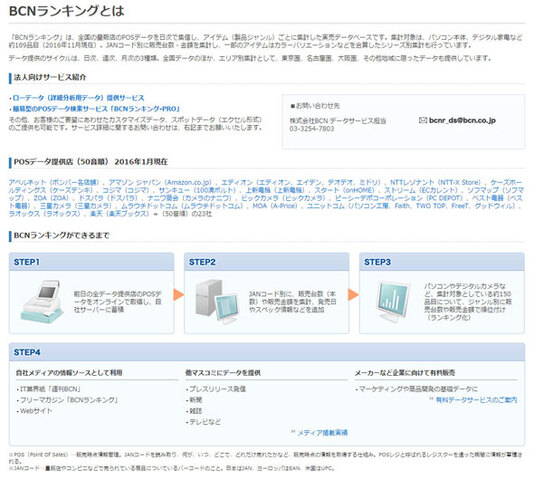Viewport: 534px width, 480px height.
Task: Open the ユニットコム (パソコン工房) link
Action: click(x=412, y=206)
